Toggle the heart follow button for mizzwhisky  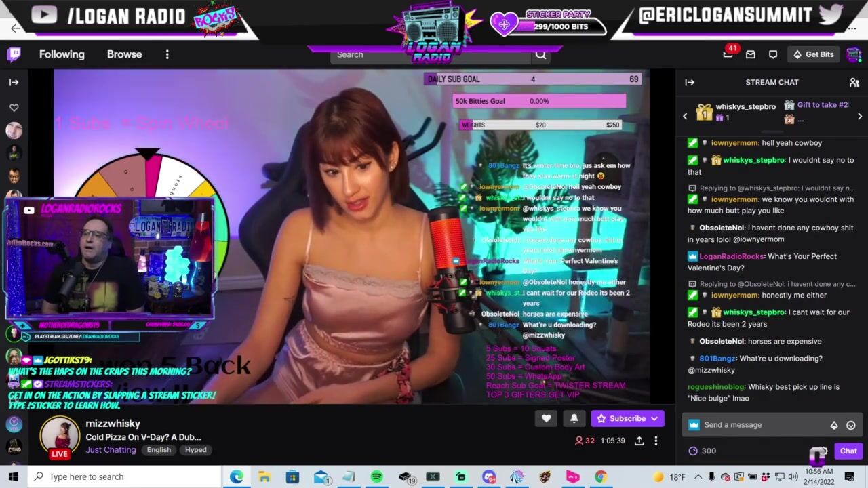[x=546, y=418]
